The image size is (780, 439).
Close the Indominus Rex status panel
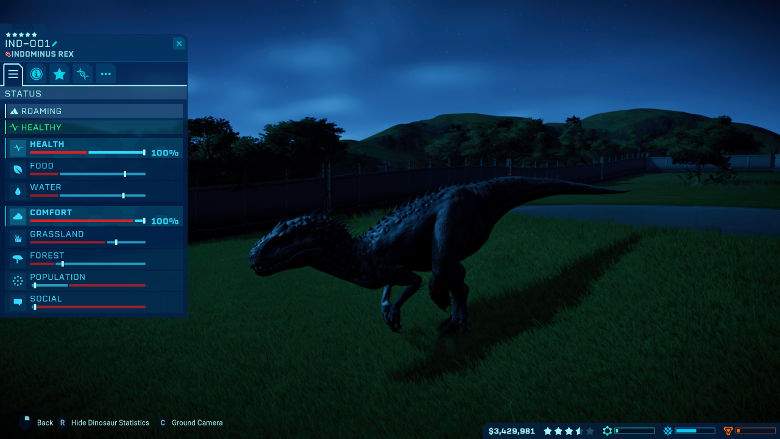(x=179, y=44)
